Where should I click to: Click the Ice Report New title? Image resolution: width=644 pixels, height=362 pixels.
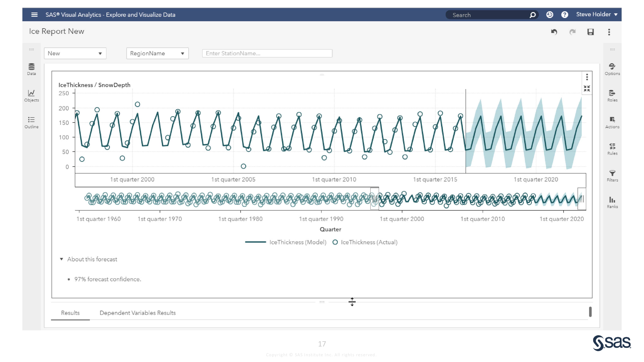[x=57, y=31]
